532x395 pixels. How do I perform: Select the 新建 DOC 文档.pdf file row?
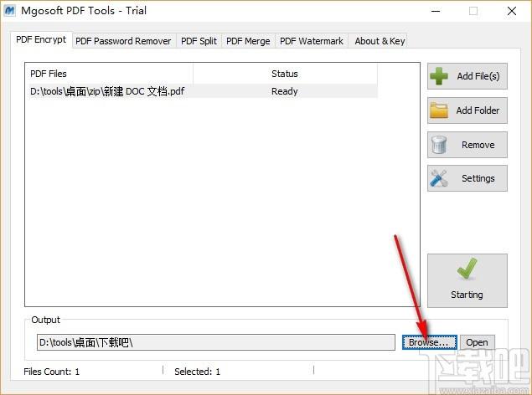pos(204,91)
